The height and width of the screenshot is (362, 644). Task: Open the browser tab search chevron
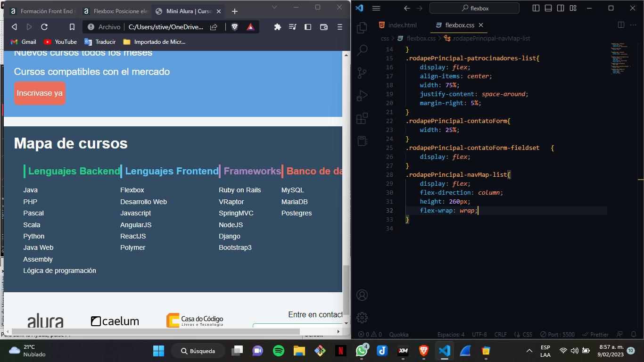coord(275,7)
